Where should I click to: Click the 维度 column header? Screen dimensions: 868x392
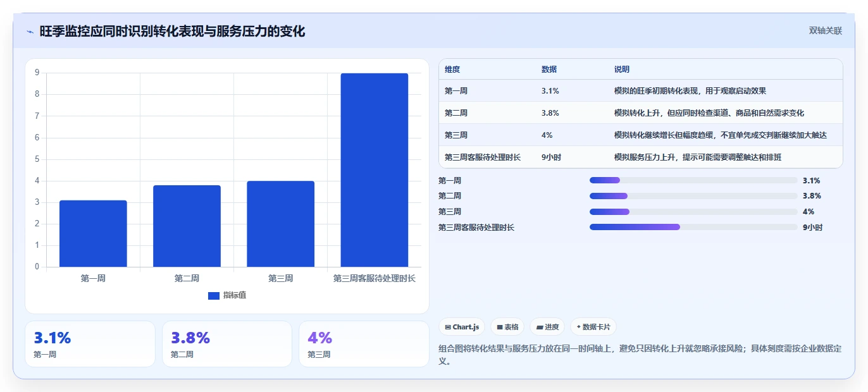coord(452,70)
